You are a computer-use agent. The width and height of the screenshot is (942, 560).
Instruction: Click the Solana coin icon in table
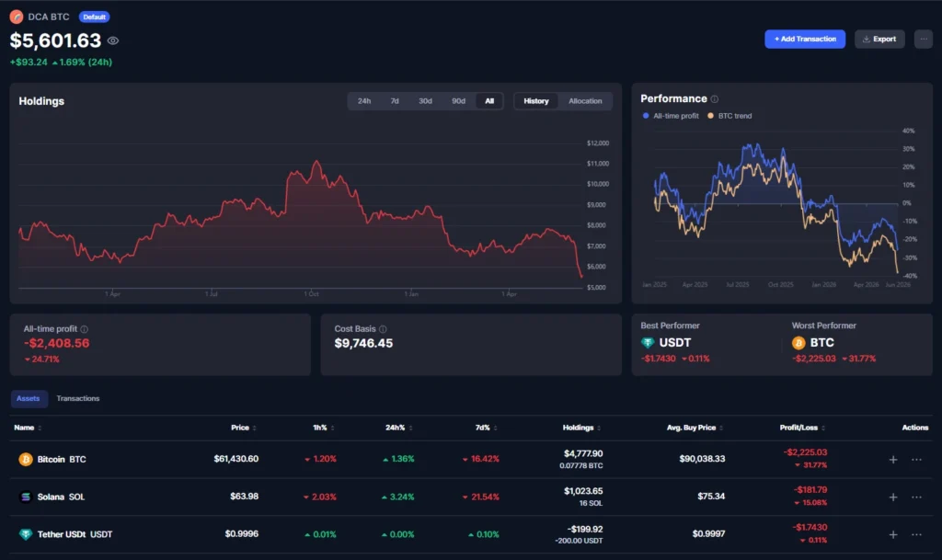pos(25,497)
